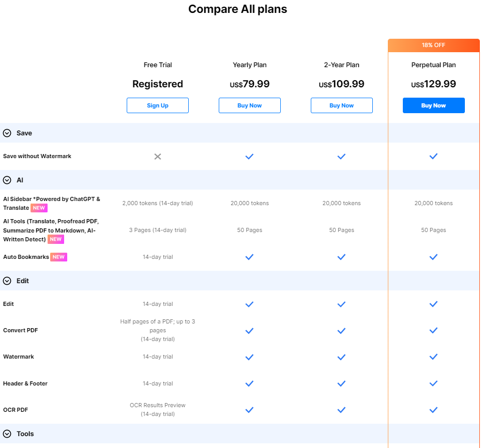The width and height of the screenshot is (484, 448).
Task: Click the OCR PDF feature label
Action: click(16, 410)
